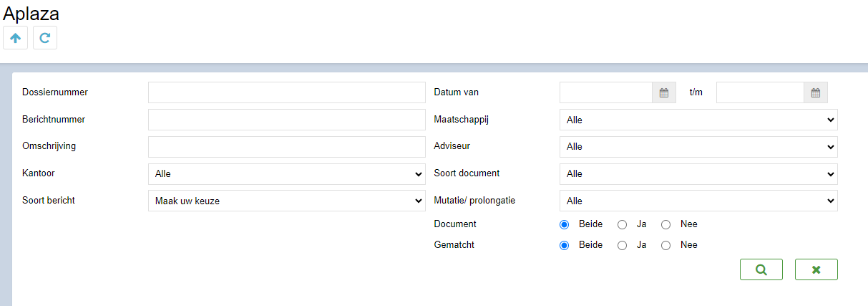
Task: Click the Soort bericht label
Action: point(49,200)
